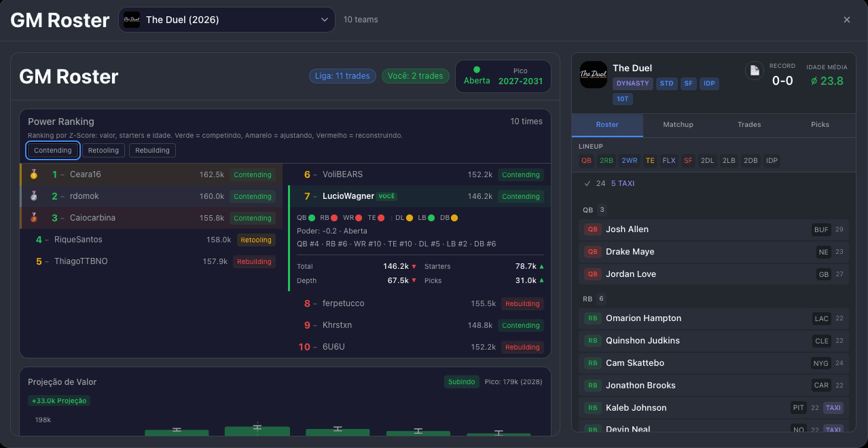Open The Duel (2026) league dropdown
The width and height of the screenshot is (868, 448).
point(227,20)
